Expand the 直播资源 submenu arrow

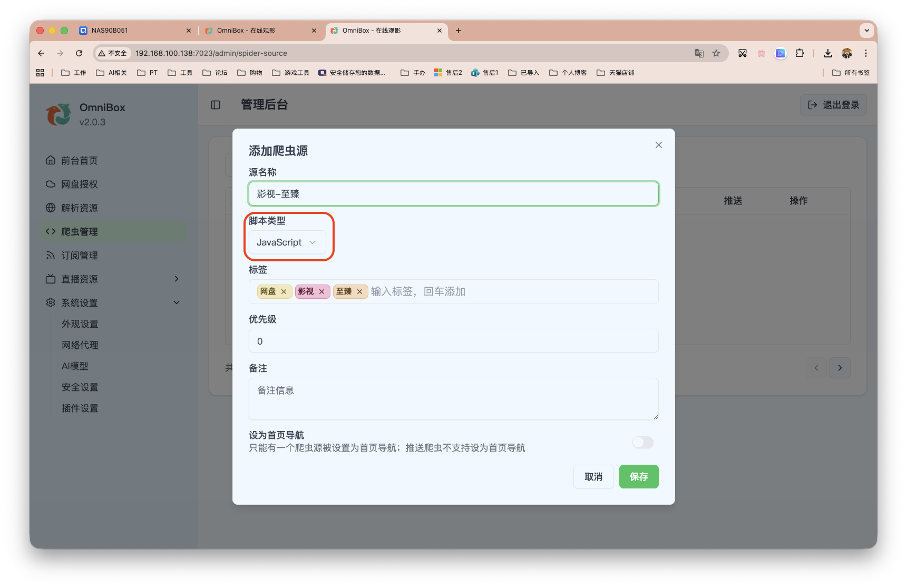point(176,279)
